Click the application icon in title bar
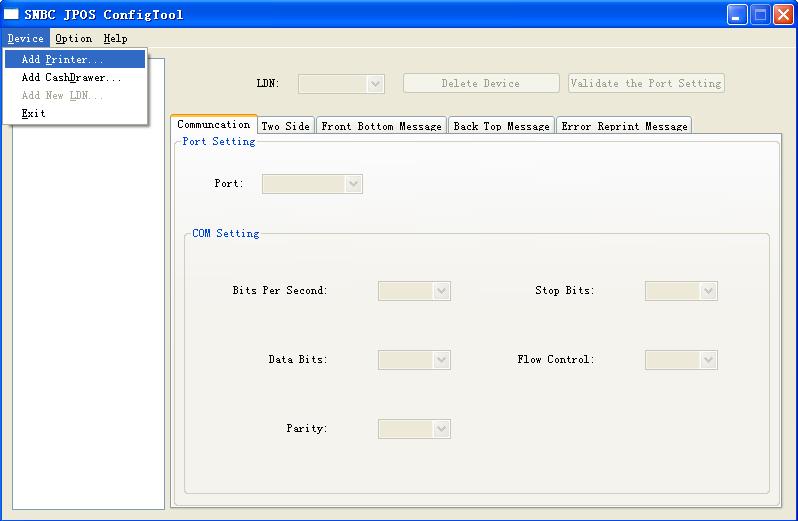Image resolution: width=798 pixels, height=521 pixels. coord(11,14)
